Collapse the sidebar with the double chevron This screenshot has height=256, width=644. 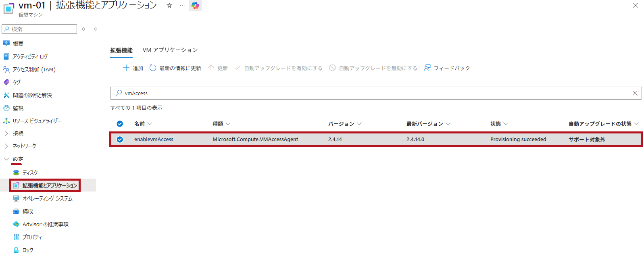point(96,29)
